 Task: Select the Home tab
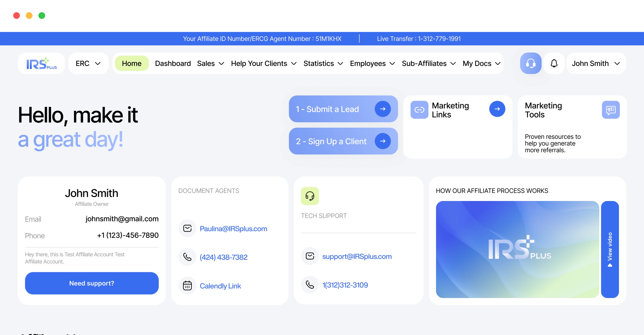tap(131, 63)
